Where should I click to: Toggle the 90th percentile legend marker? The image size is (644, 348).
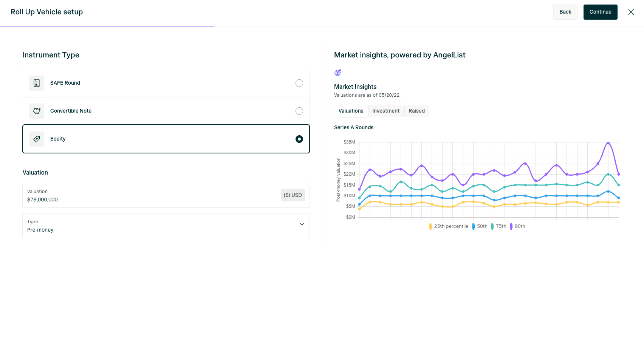point(511,226)
